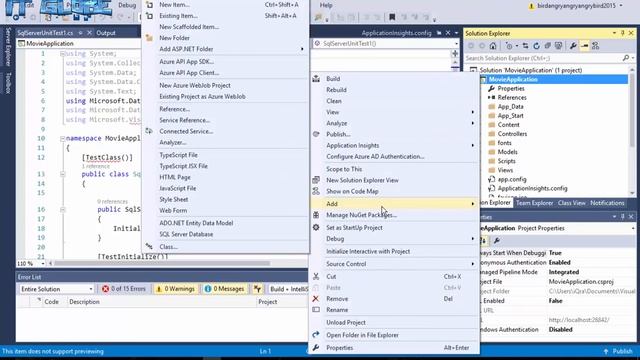This screenshot has width=640, height=360.
Task: Click the pin icon on SqlServerUnitTest1.cs tab
Action: (80, 33)
